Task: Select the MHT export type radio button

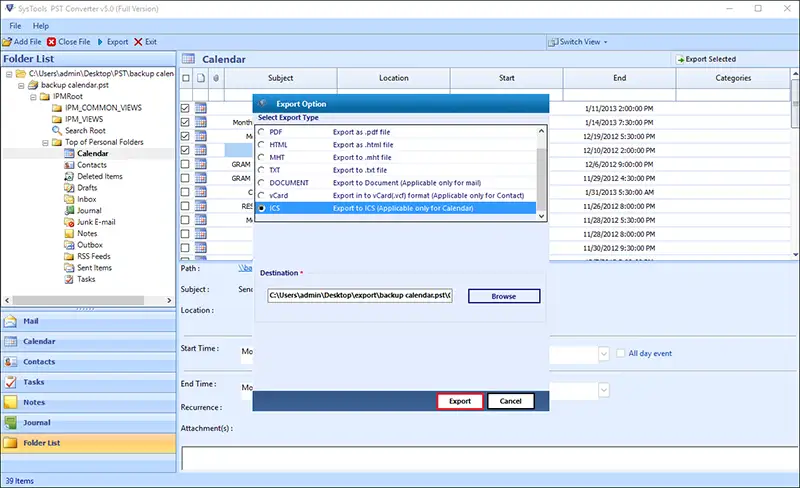Action: point(261,157)
